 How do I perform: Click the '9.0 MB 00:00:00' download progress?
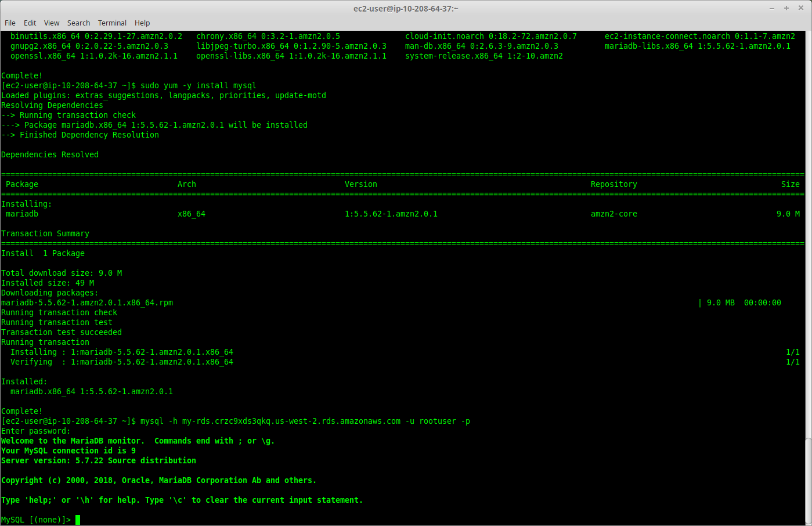744,302
